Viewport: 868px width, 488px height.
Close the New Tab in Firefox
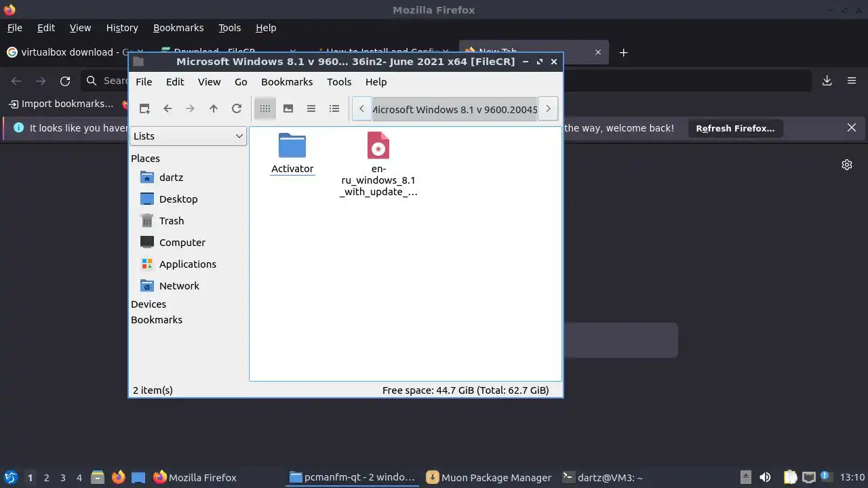[598, 52]
